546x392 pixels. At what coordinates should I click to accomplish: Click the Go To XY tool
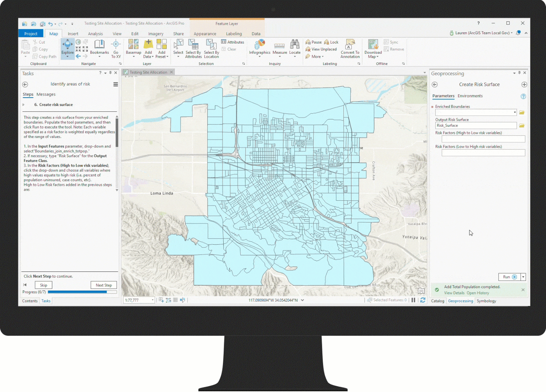[x=116, y=48]
